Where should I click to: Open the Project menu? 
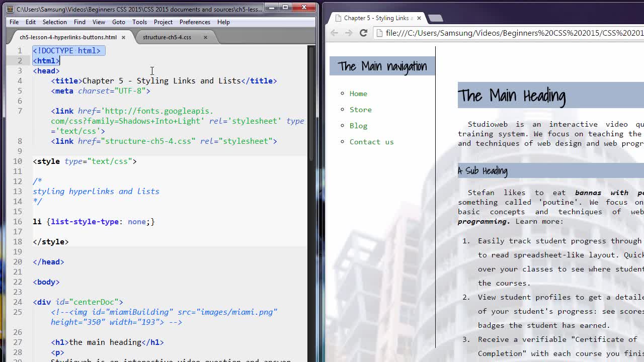163,22
